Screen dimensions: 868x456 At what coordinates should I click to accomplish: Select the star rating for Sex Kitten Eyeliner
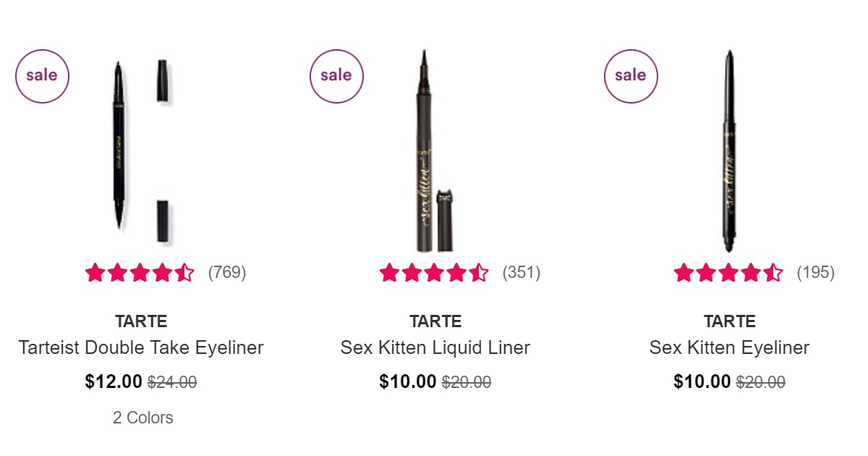point(728,273)
